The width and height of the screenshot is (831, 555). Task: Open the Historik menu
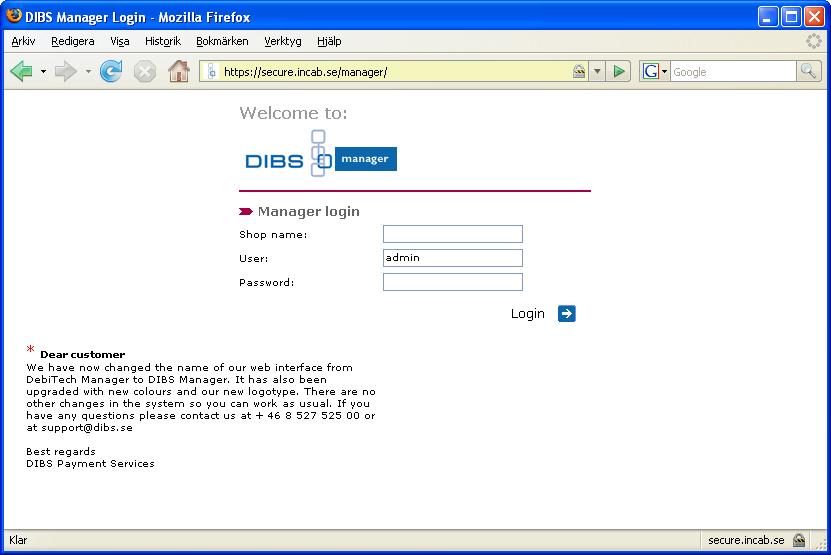163,41
